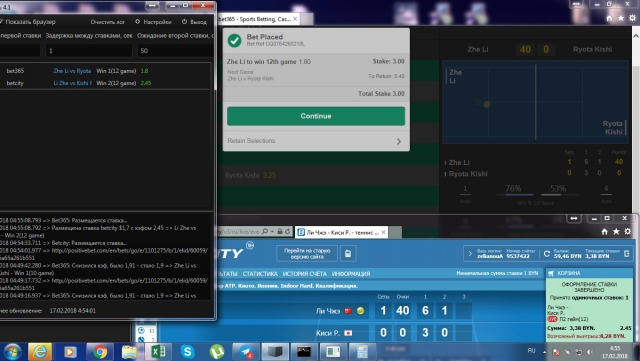Select Ryota Kishi odds 3.25 on bet365
This screenshot has width=640, height=361.
(x=269, y=175)
